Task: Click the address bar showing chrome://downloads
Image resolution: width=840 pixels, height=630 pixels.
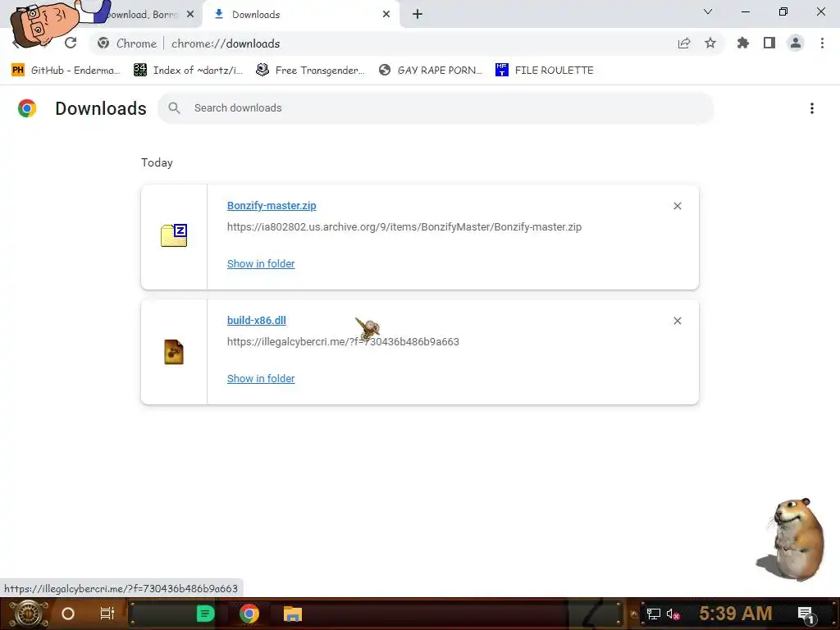Action: click(x=407, y=43)
